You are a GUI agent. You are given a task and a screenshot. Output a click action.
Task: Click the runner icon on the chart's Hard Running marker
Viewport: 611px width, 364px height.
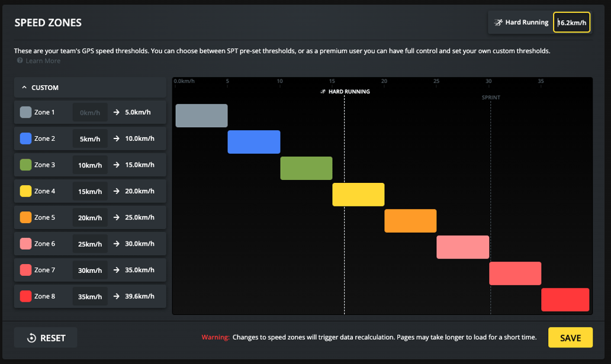(x=323, y=92)
